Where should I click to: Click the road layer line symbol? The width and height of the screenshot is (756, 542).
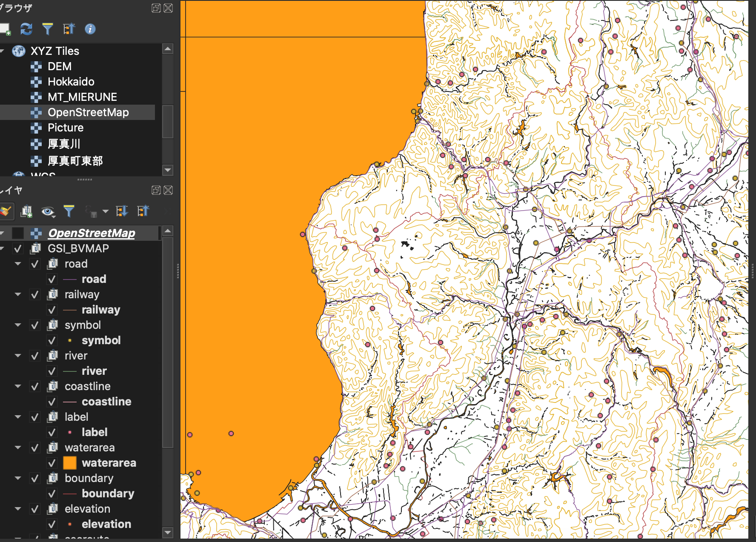click(x=70, y=280)
